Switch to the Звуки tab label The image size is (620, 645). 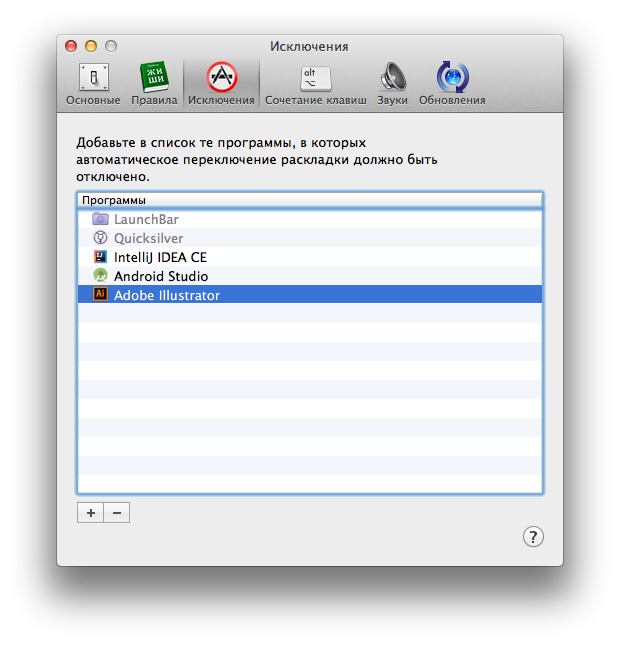[392, 101]
